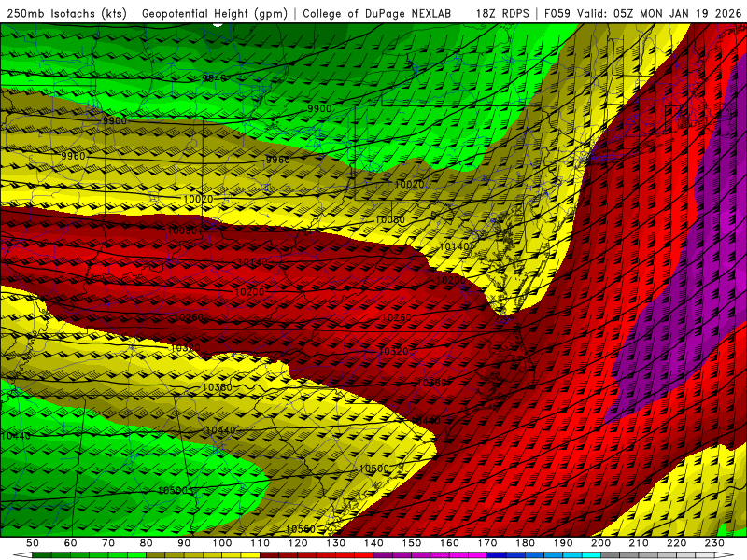Image resolution: width=747 pixels, height=560 pixels.
Task: Click the 160 value on the color scale
Action: [450, 543]
